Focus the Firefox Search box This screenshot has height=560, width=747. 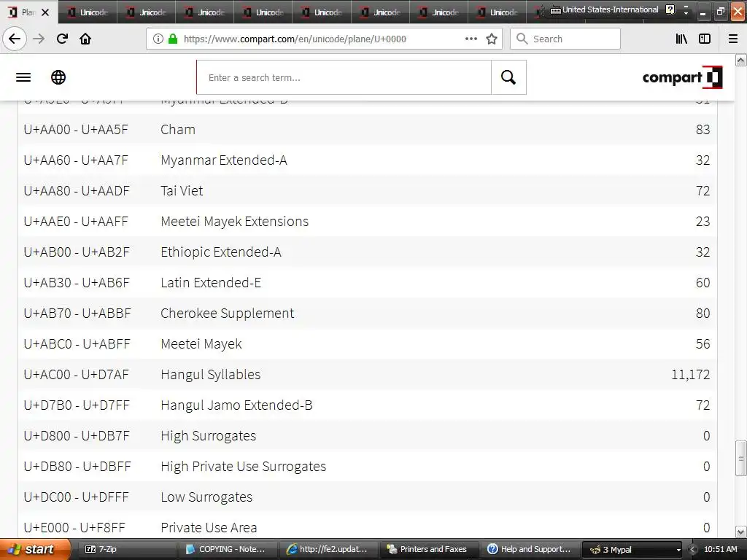pyautogui.click(x=565, y=39)
